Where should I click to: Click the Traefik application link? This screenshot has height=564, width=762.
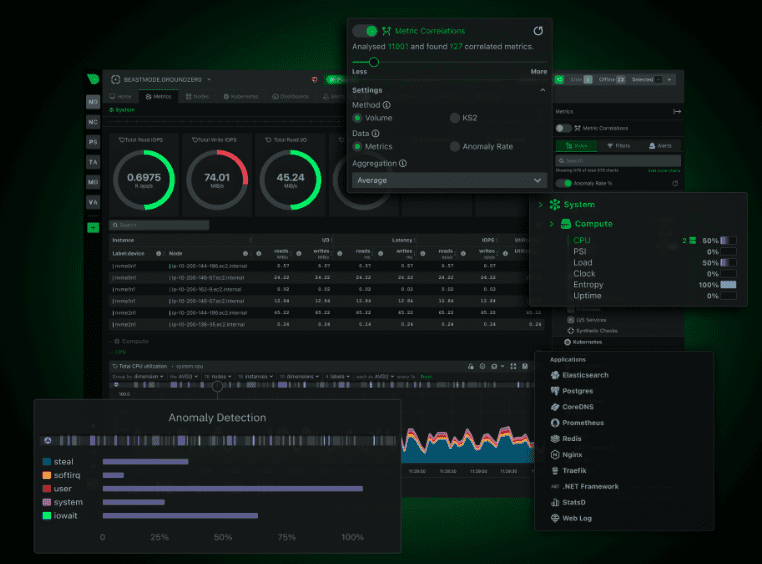[x=574, y=471]
